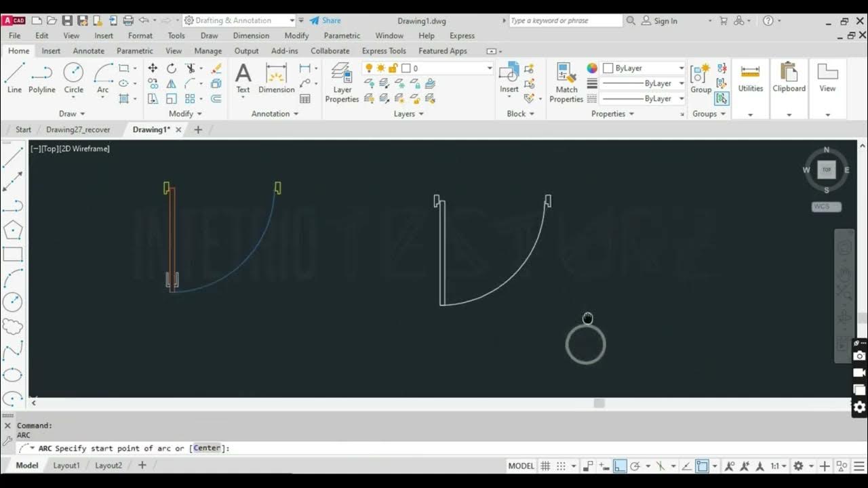Open the object color dropdown in Properties
The width and height of the screenshot is (868, 488).
680,68
